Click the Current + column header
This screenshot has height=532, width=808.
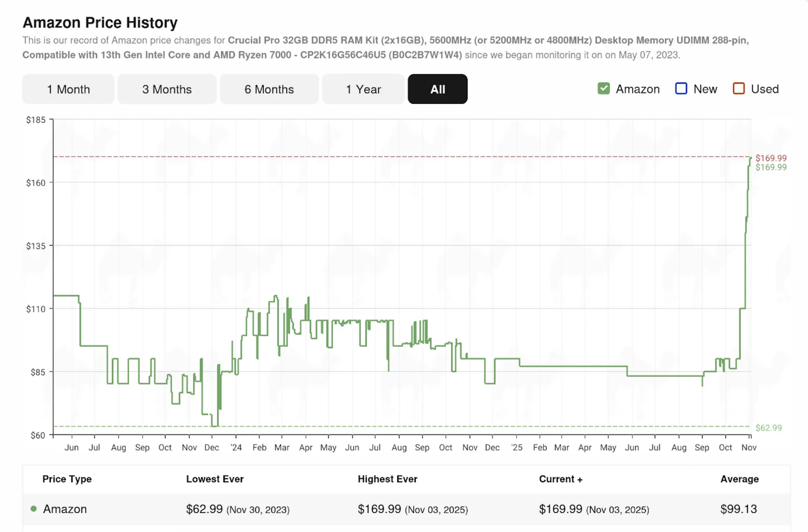click(x=561, y=479)
